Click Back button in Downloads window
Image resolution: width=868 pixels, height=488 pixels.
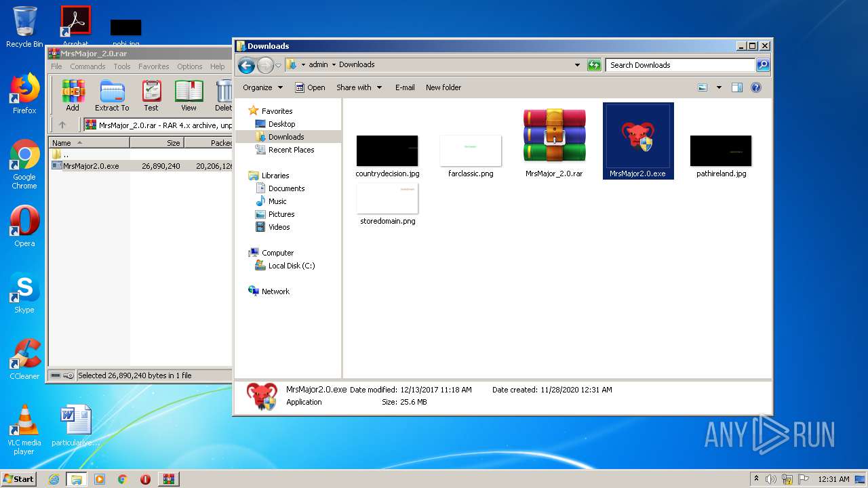coord(247,65)
